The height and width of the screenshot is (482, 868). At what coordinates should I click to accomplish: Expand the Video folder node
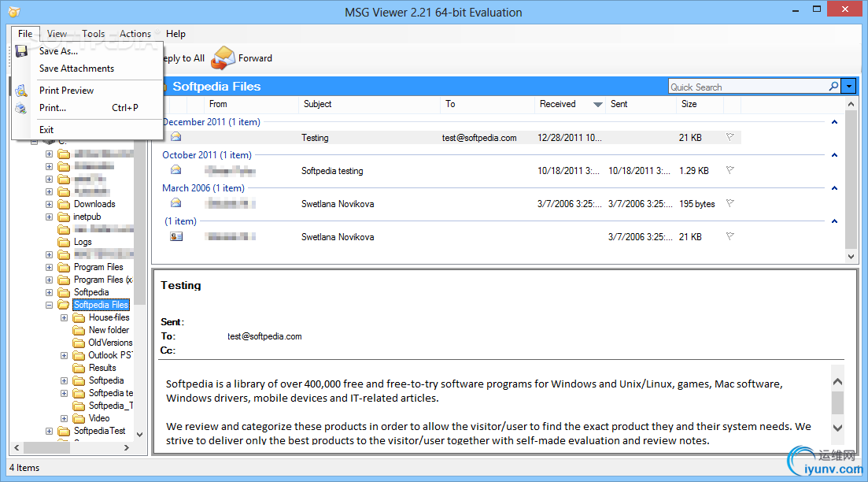65,419
